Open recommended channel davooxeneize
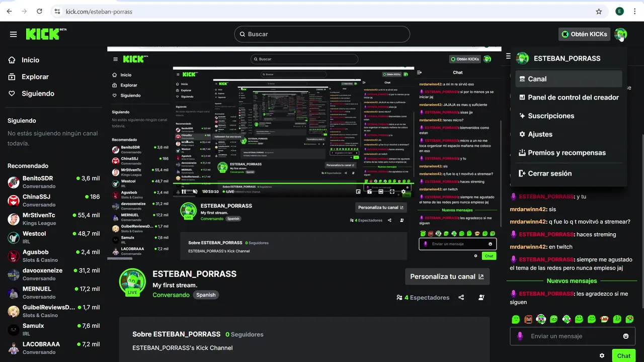644x362 pixels. pyautogui.click(x=54, y=274)
